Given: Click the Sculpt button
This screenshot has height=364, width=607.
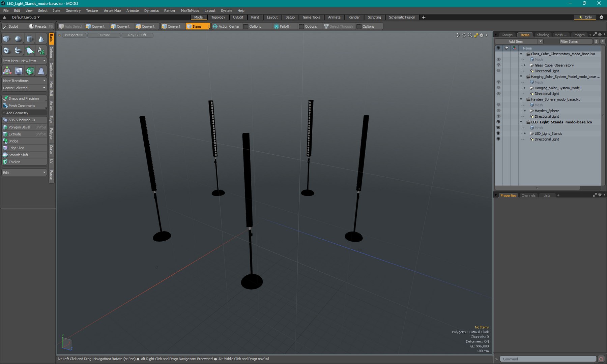Looking at the screenshot, I should click(x=14, y=26).
